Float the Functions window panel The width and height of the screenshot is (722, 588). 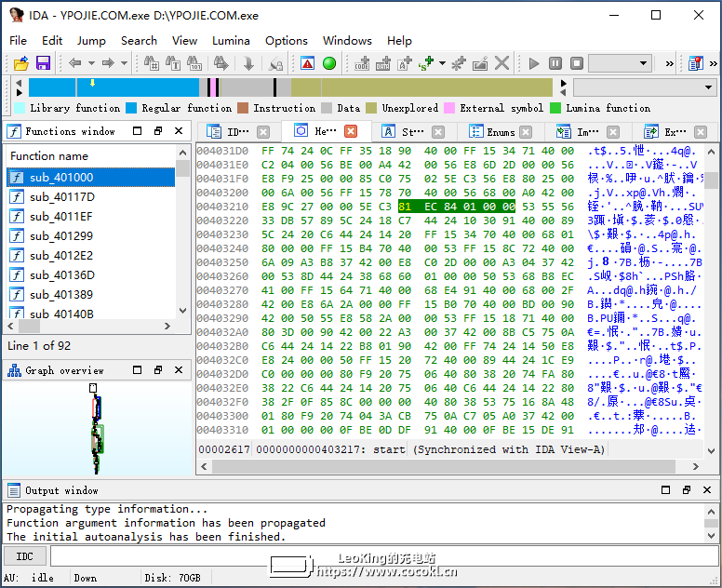coord(158,131)
